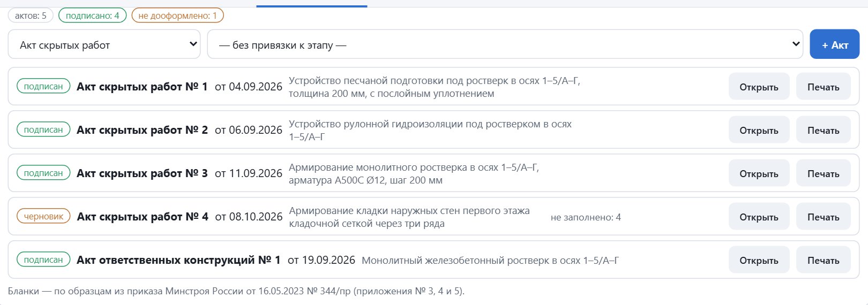Image resolution: width=868 pixels, height=305 pixels.
Task: Print Акт скрытых работ № 4
Action: (x=823, y=217)
